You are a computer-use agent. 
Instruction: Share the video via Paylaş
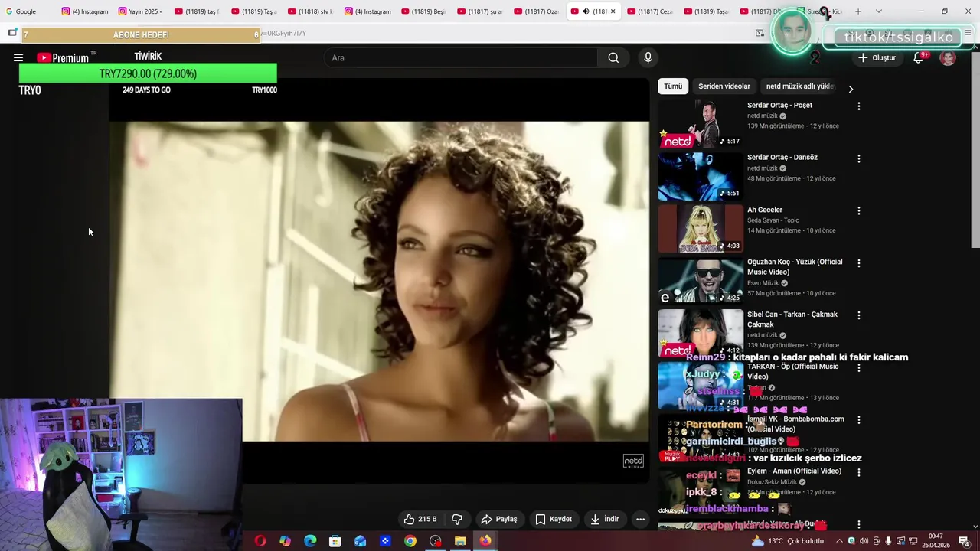pyautogui.click(x=499, y=519)
